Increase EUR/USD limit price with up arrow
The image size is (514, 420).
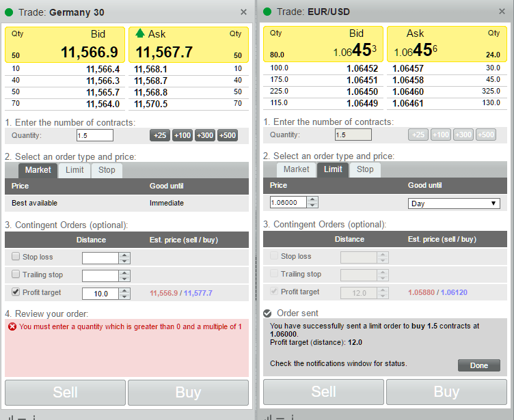(x=312, y=199)
